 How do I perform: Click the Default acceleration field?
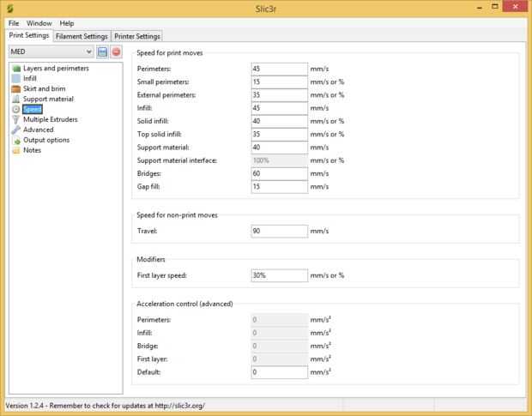280,372
